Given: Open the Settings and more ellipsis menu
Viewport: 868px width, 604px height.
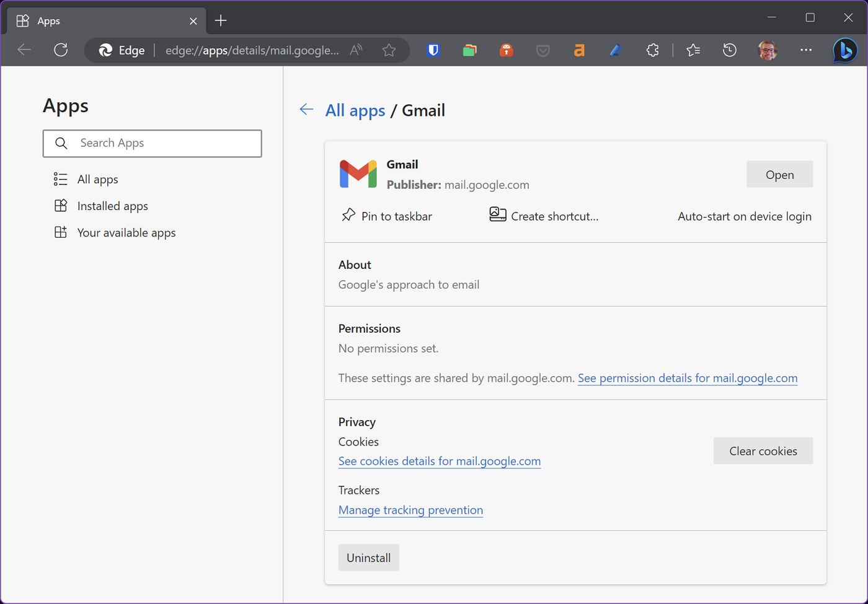Looking at the screenshot, I should coord(806,50).
